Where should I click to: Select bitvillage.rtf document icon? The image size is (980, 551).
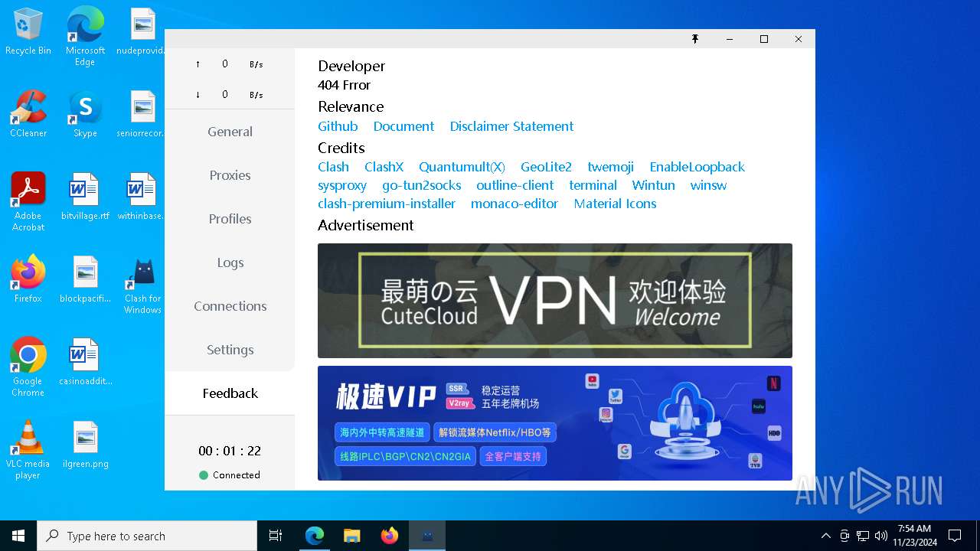click(x=85, y=197)
